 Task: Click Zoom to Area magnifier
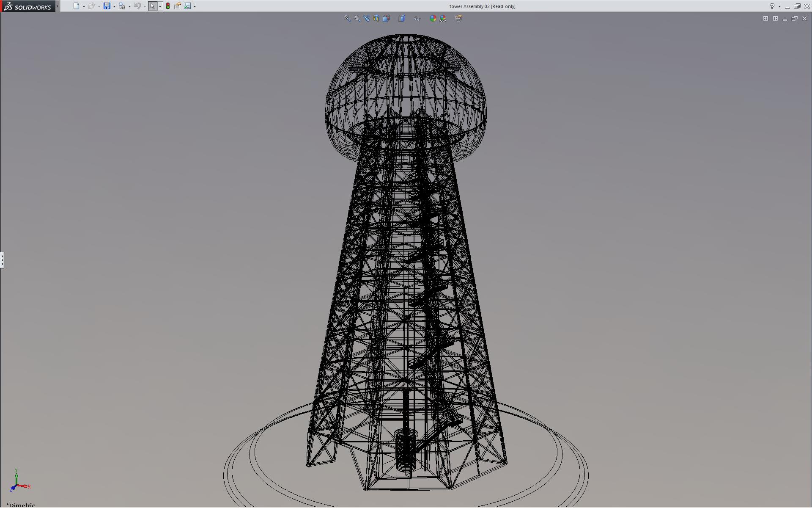point(357,18)
